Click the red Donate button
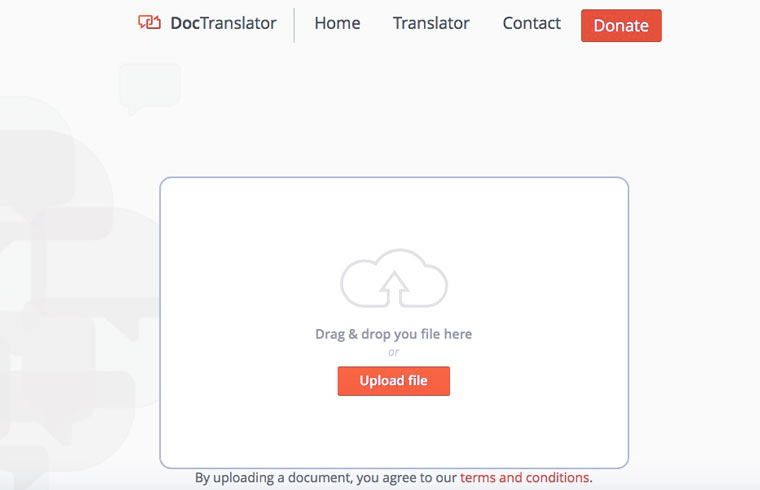 point(621,25)
